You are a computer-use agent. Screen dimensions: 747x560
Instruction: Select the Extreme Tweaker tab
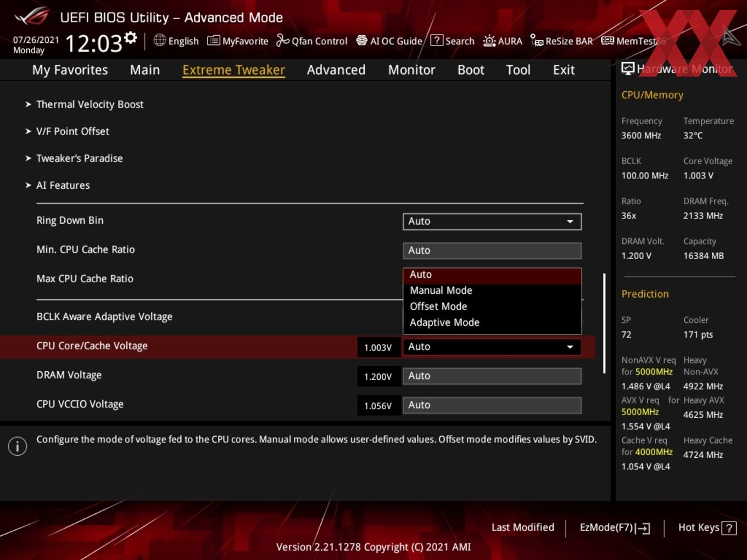[x=233, y=70]
